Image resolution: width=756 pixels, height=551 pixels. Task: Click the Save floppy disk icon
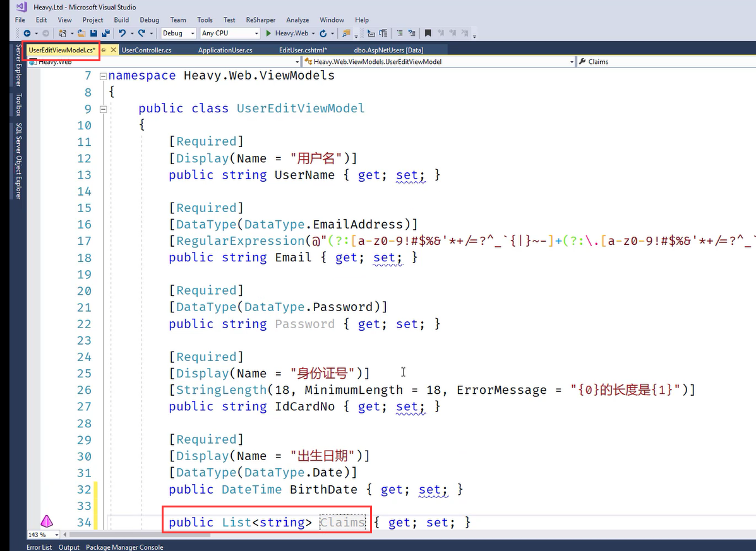pyautogui.click(x=93, y=33)
